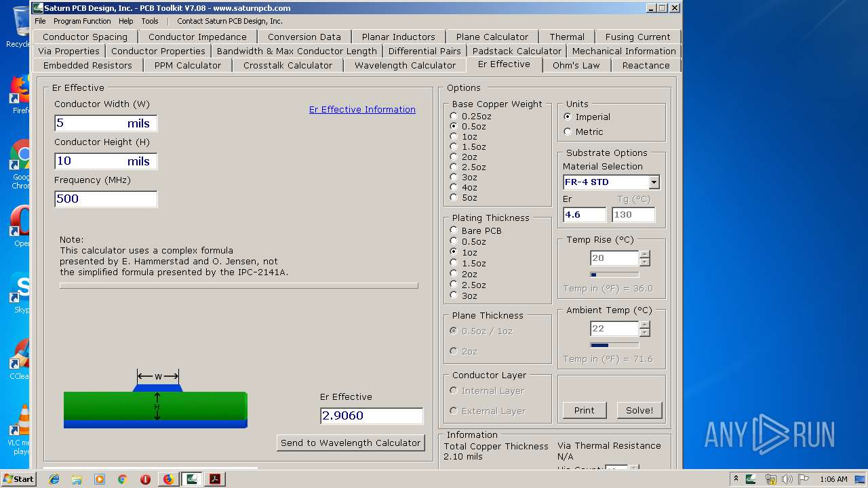Decrease Temp Rise spinner value
The image size is (868, 488).
point(644,262)
